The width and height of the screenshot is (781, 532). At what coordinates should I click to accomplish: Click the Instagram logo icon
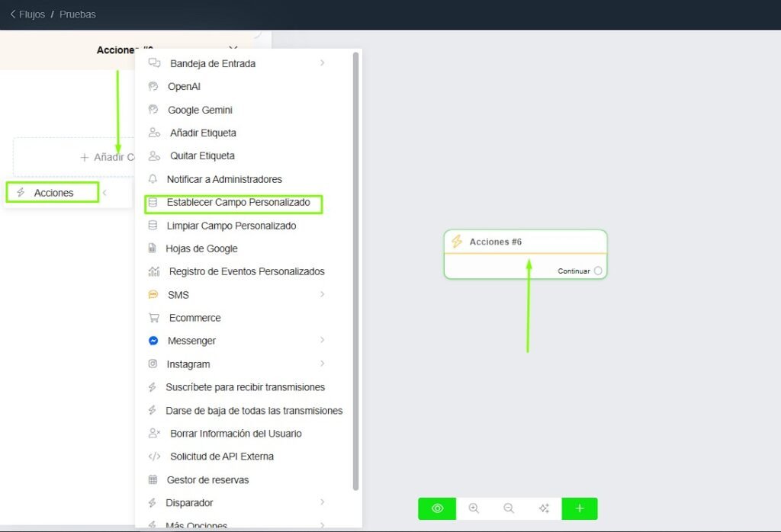(x=153, y=364)
